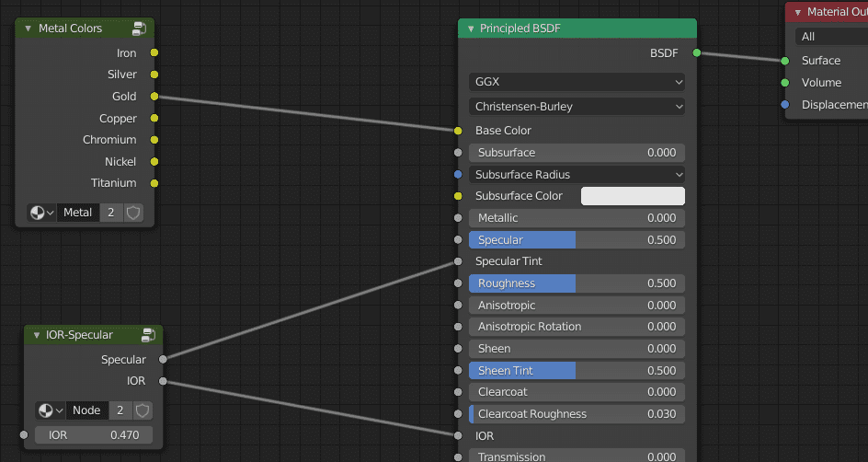The height and width of the screenshot is (462, 868).
Task: Click the Node group name field
Action: pyautogui.click(x=87, y=410)
